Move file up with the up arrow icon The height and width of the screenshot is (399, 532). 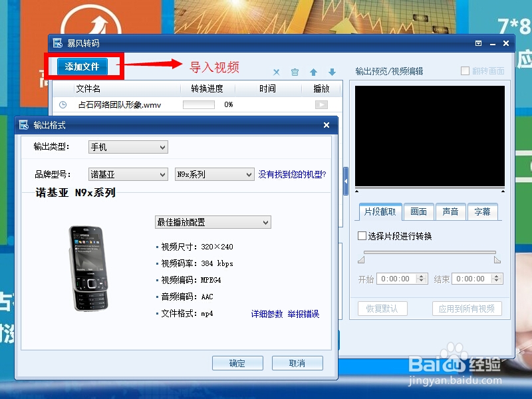point(313,72)
